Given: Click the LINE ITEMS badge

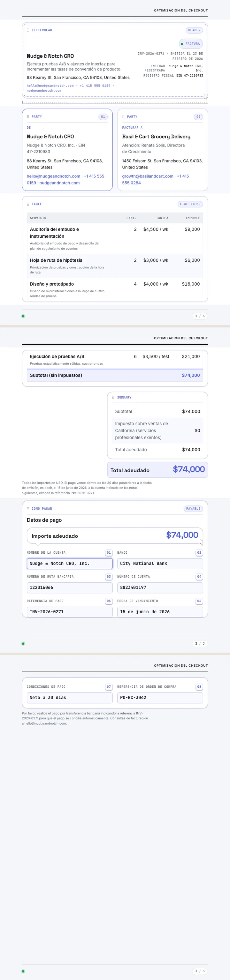Looking at the screenshot, I should pyautogui.click(x=190, y=204).
